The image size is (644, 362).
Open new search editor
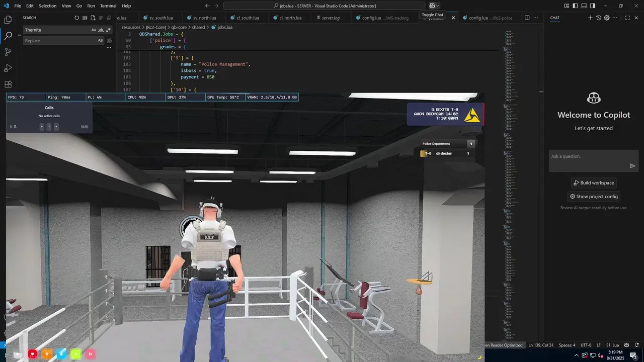coord(93,18)
